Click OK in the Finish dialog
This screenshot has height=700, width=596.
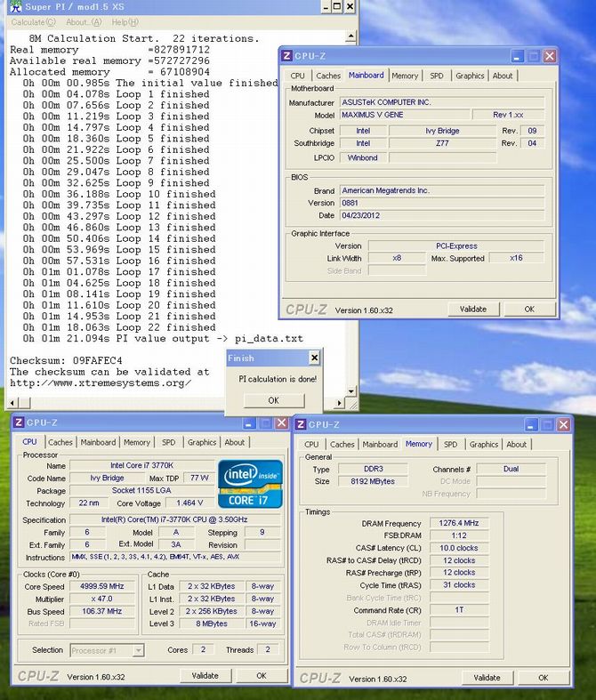274,400
